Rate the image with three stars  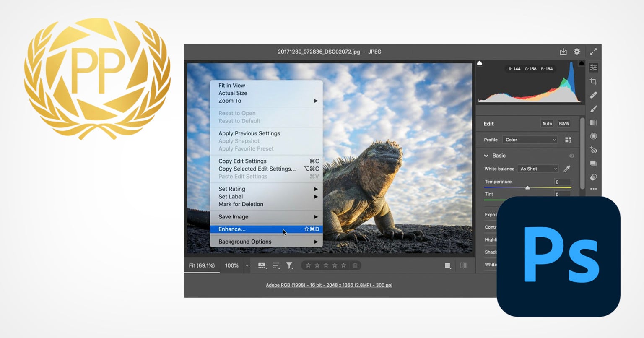(326, 265)
